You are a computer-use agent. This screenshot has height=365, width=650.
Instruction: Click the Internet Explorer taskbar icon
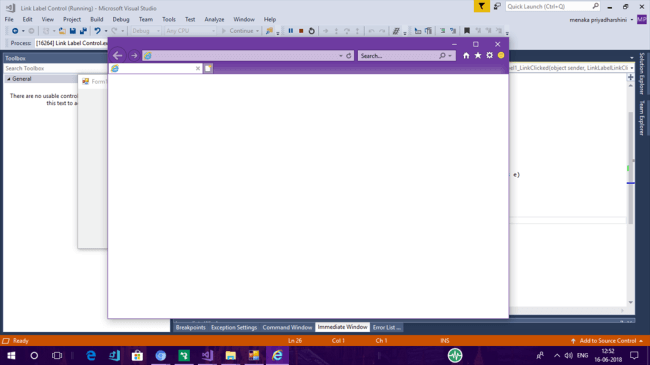coord(277,355)
